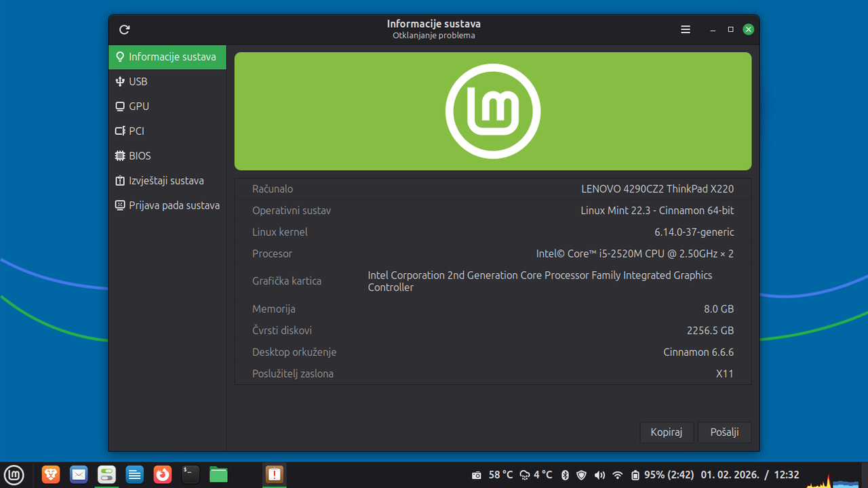This screenshot has height=488, width=868.
Task: Click the refresh icon in the title bar
Action: 124,29
